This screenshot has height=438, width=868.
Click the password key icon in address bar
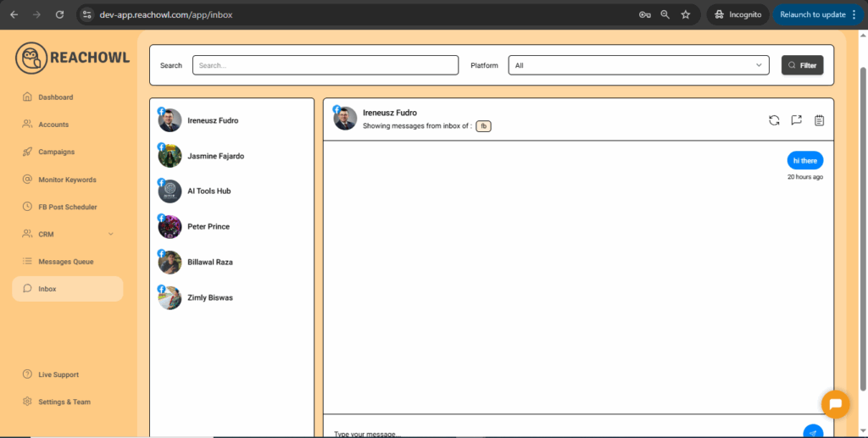644,15
